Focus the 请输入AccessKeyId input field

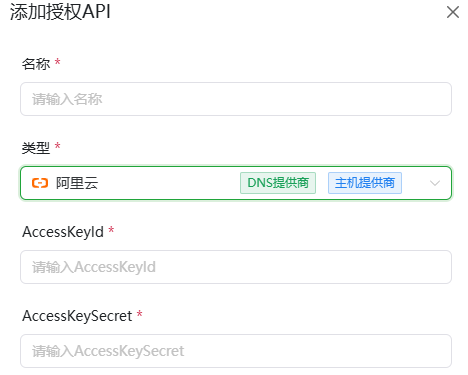click(x=236, y=267)
